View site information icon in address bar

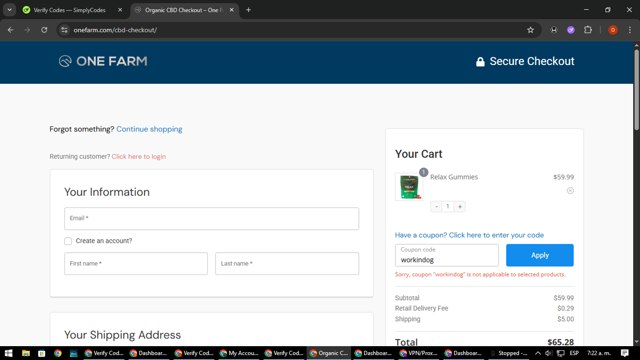tap(64, 30)
